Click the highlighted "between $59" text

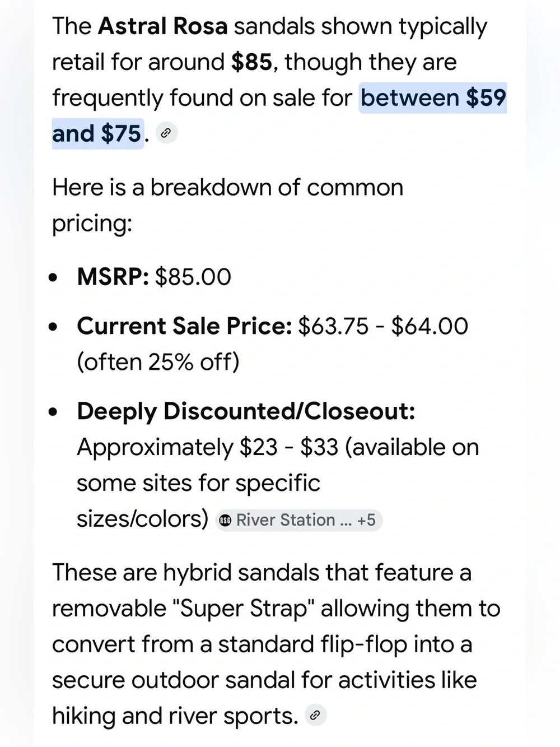click(433, 98)
